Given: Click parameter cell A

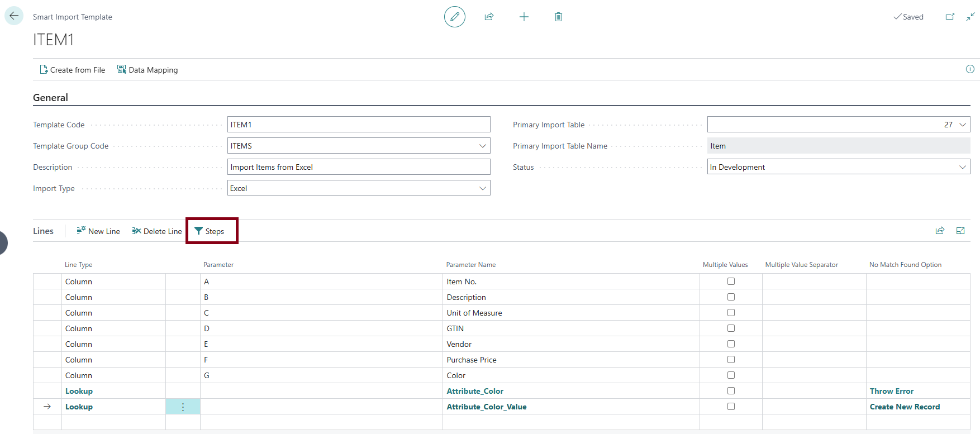Looking at the screenshot, I should point(321,282).
